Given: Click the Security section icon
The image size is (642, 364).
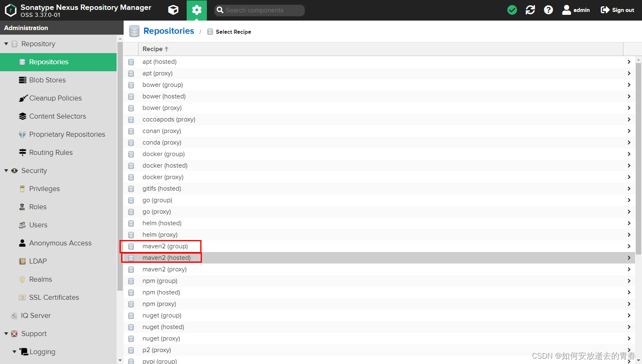Looking at the screenshot, I should pos(14,170).
